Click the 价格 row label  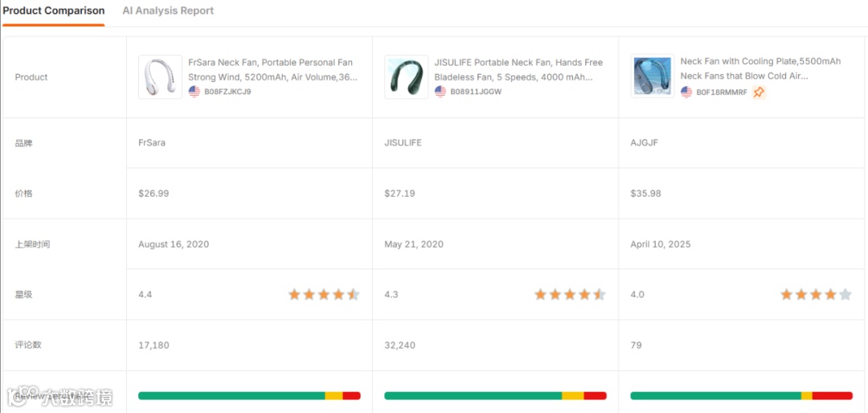click(24, 194)
